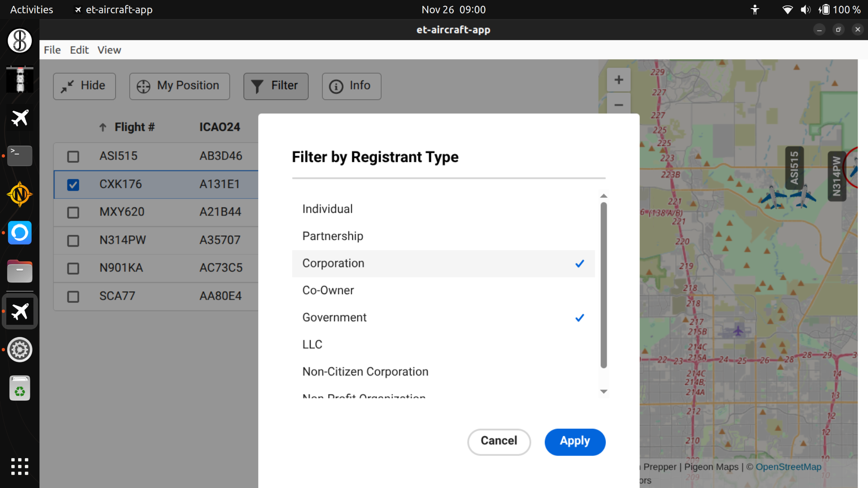
Task: Click the list scroll up arrow
Action: tap(604, 196)
